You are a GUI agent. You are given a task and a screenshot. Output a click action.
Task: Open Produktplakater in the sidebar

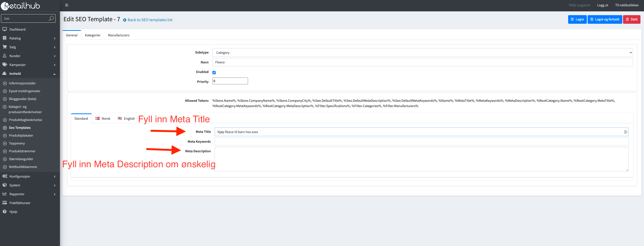[21, 135]
